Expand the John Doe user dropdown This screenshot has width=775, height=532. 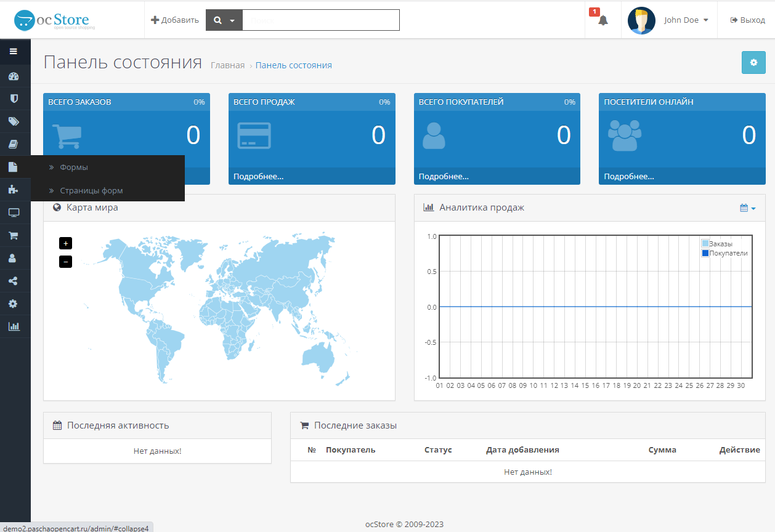[x=686, y=20]
